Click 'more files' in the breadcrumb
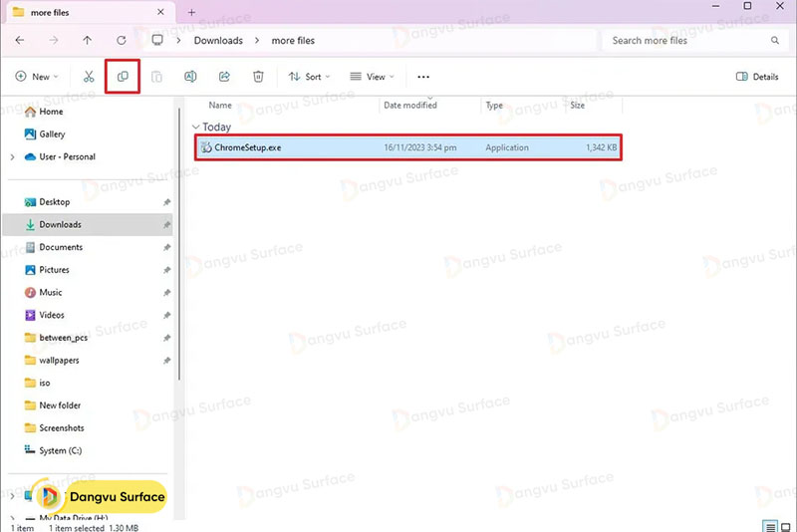Image resolution: width=797 pixels, height=532 pixels. coord(293,40)
